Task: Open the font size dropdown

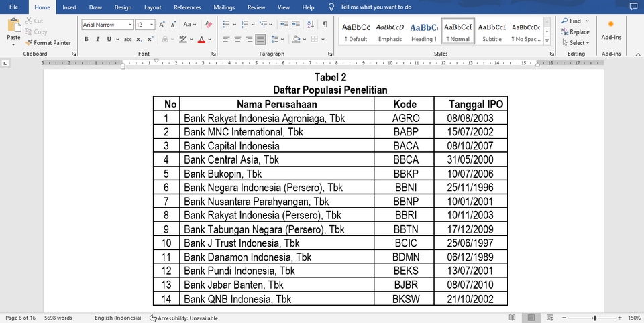Action: tap(152, 25)
